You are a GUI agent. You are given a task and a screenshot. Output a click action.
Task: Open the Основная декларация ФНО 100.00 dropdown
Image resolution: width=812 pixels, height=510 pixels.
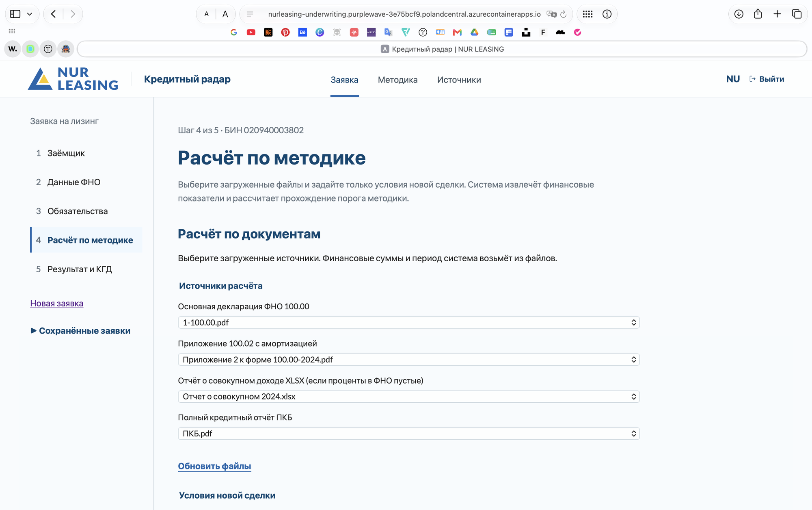(x=409, y=323)
